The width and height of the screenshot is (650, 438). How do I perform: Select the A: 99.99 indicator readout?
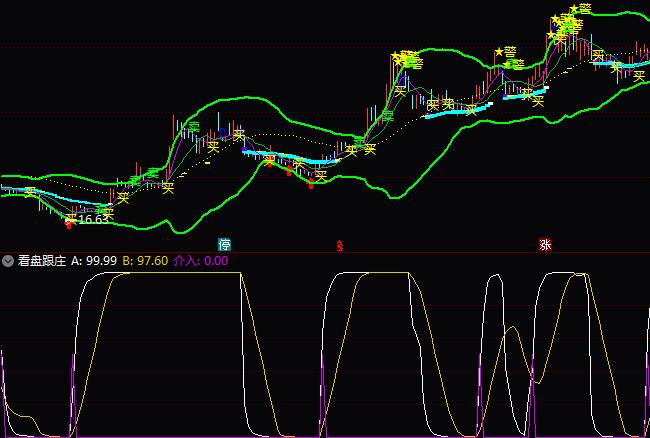94,261
